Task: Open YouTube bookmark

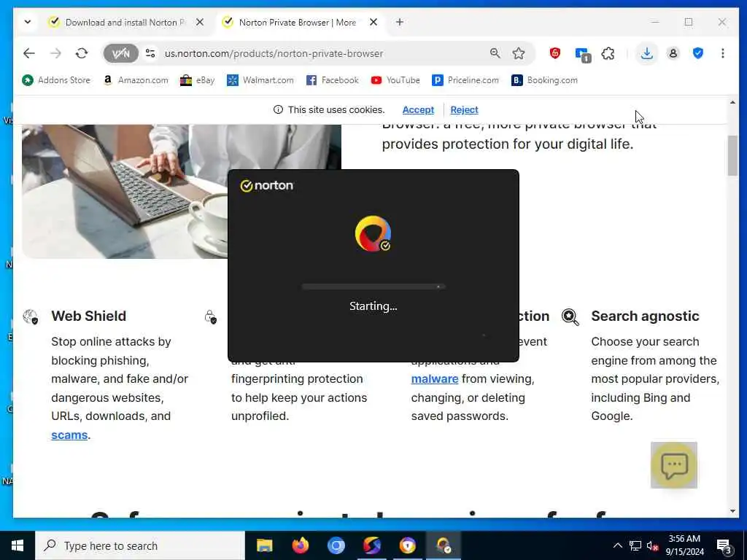Action: (x=395, y=80)
